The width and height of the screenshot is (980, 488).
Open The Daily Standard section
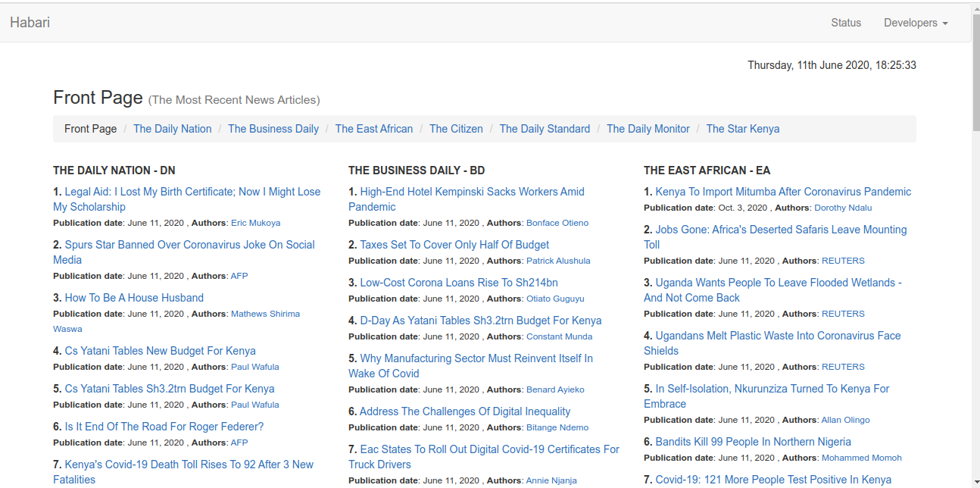[544, 129]
